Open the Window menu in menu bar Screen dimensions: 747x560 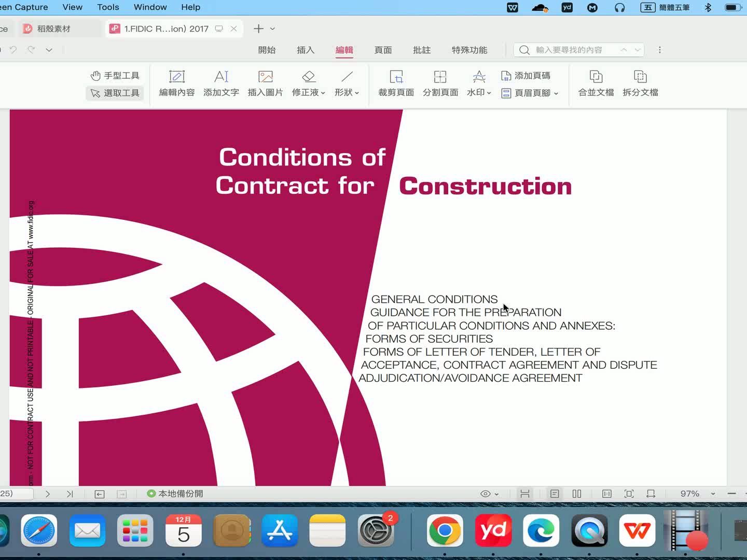(x=150, y=7)
